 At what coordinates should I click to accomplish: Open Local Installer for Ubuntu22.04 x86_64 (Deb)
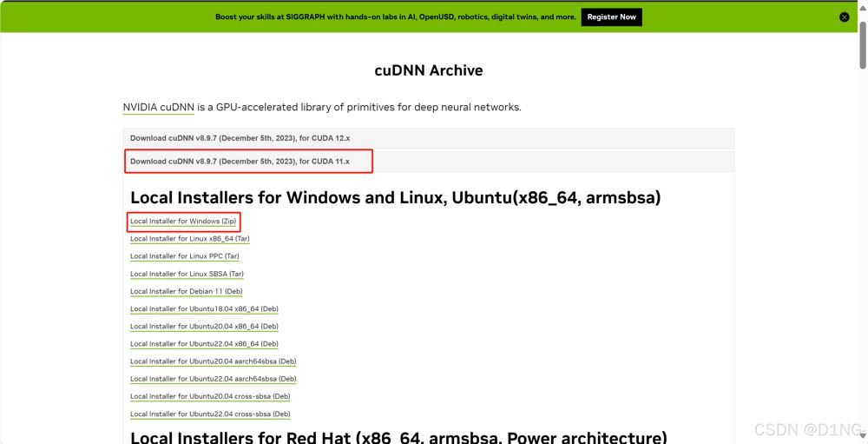click(x=204, y=344)
